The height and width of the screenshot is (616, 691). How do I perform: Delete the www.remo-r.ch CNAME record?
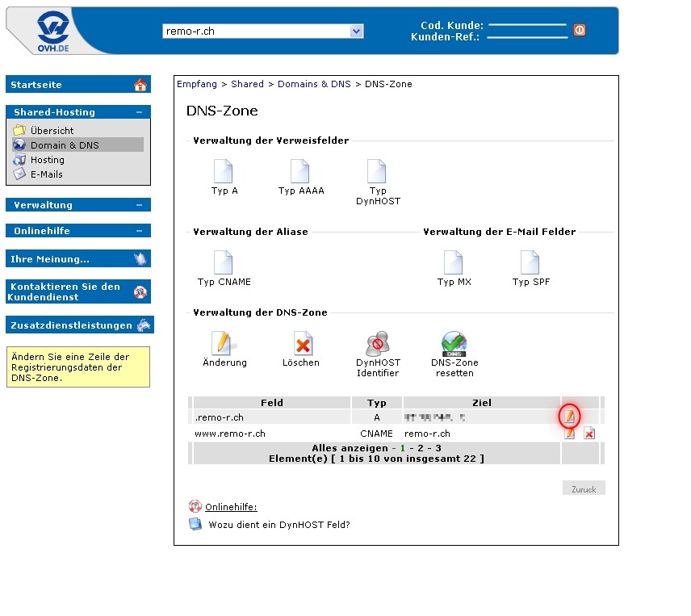[589, 434]
